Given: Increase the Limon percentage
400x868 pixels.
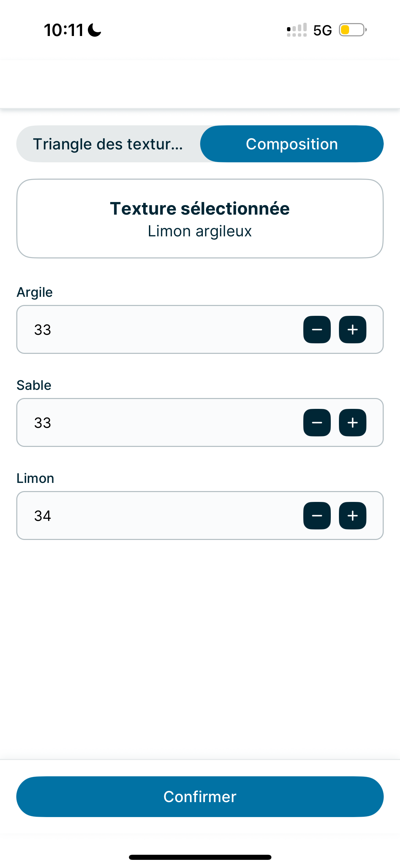Looking at the screenshot, I should (x=353, y=516).
